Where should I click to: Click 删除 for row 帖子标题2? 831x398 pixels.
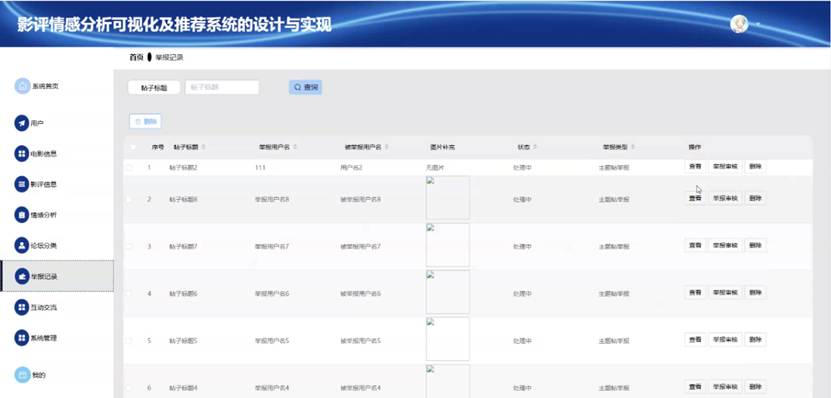click(x=755, y=166)
